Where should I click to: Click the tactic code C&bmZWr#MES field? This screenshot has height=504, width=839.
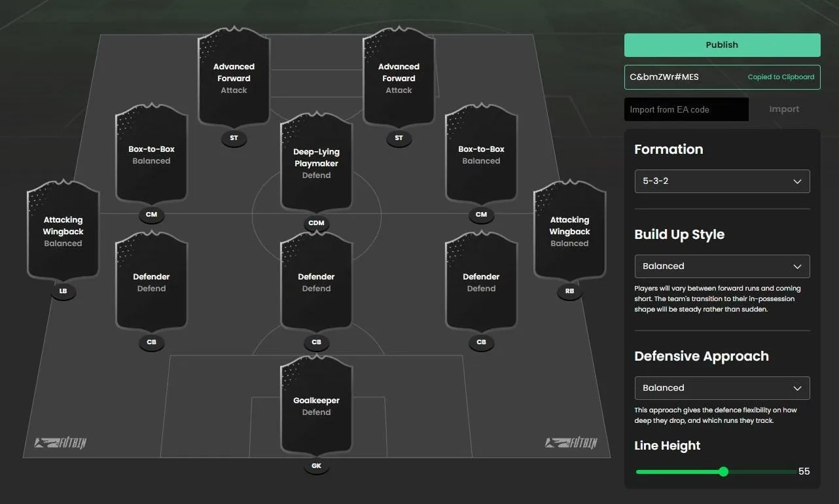point(684,77)
